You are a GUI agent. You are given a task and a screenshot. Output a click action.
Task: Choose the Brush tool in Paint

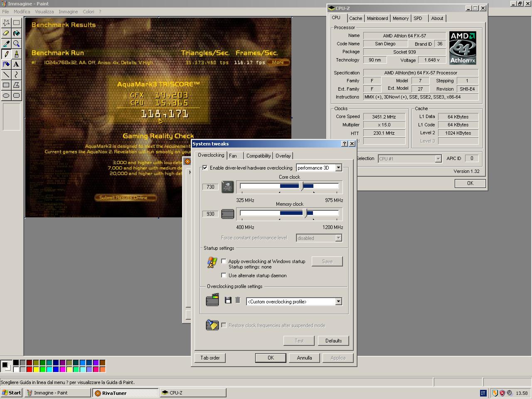click(x=16, y=54)
